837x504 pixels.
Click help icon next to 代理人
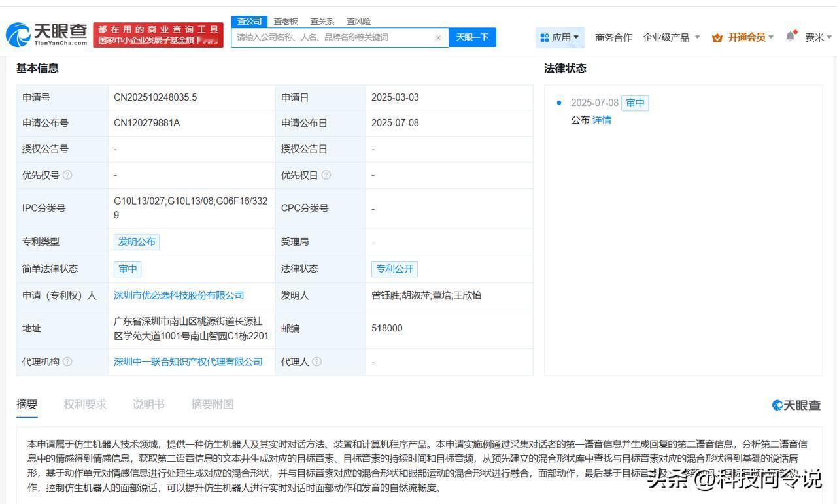click(317, 361)
